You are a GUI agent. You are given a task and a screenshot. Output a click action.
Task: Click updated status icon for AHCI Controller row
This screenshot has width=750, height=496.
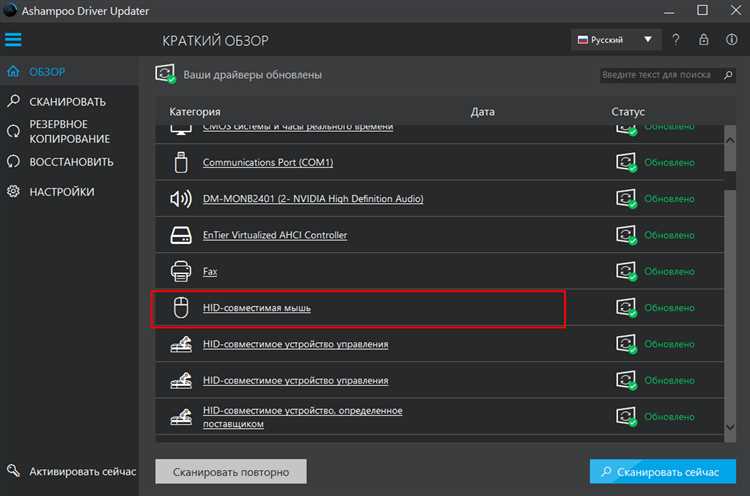[626, 235]
